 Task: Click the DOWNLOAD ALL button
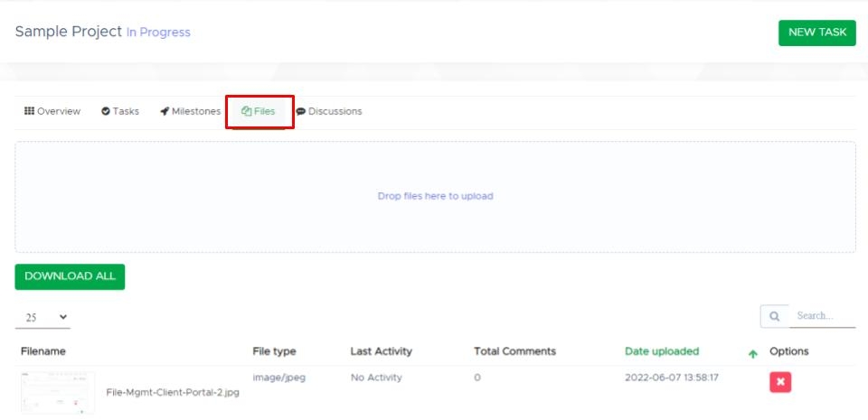tap(70, 276)
